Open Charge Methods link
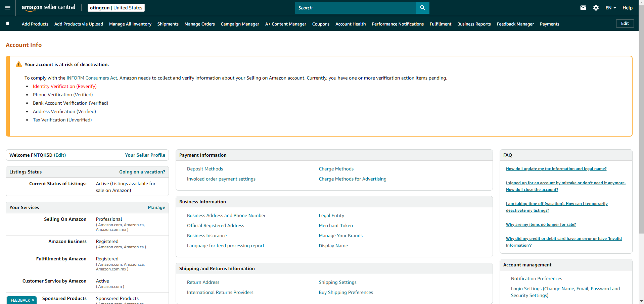644x304 pixels. coord(336,169)
